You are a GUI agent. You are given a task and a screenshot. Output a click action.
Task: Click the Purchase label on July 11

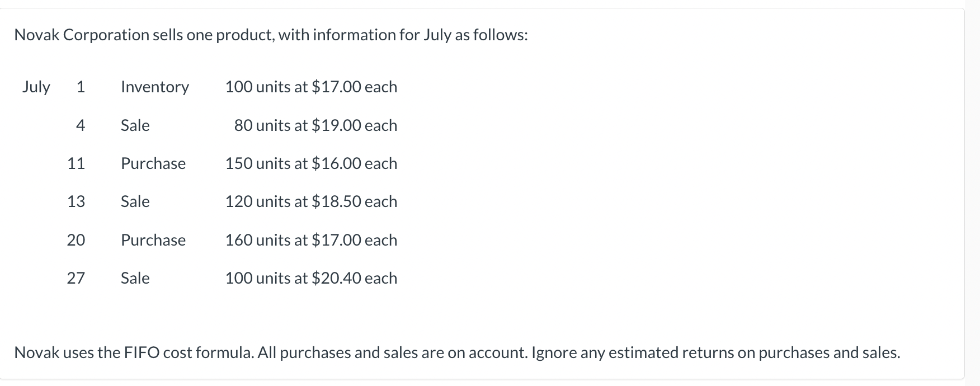pos(153,163)
